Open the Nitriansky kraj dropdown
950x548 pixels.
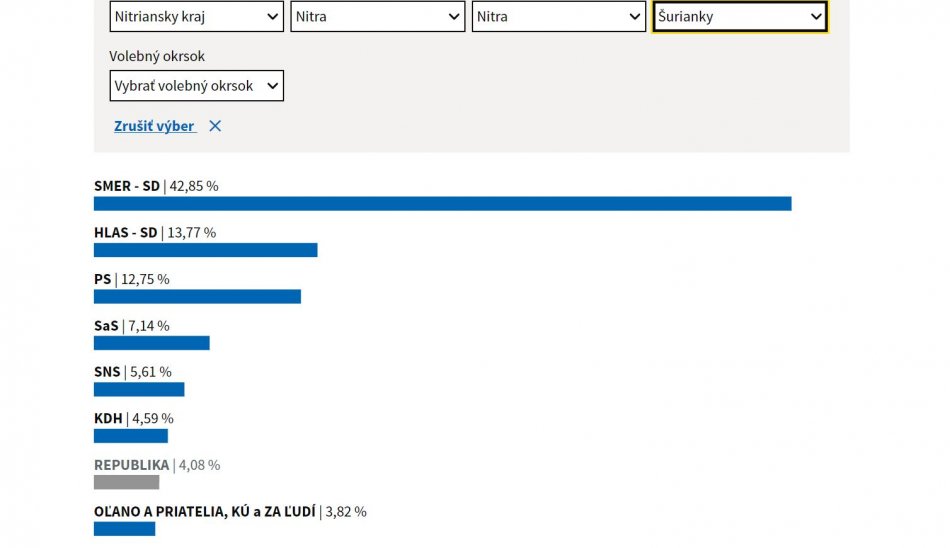(x=196, y=17)
